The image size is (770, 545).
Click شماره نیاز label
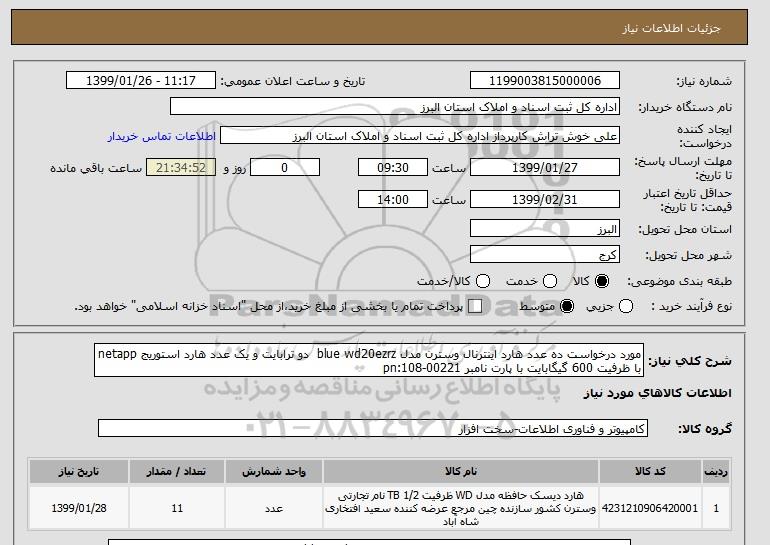(704, 81)
